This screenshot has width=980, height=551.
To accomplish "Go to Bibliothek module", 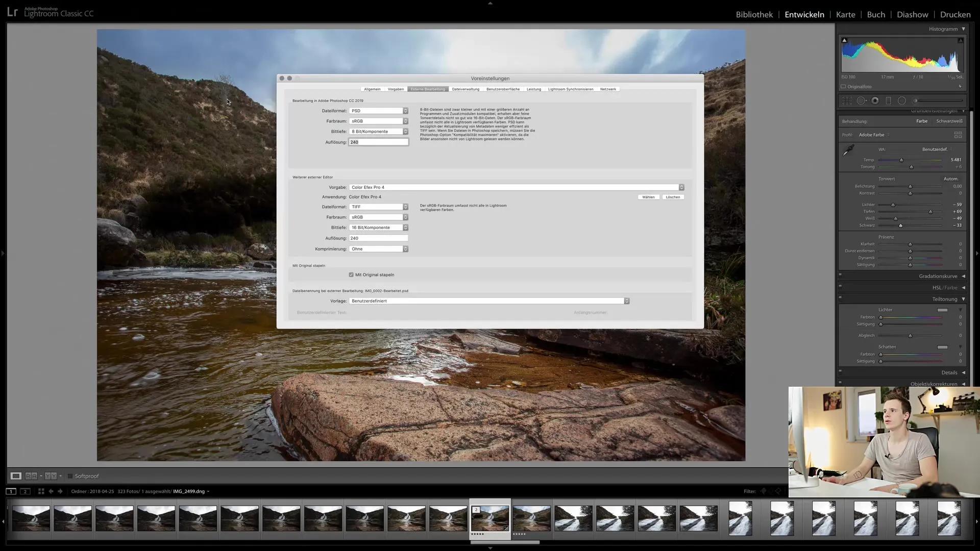I will [754, 14].
